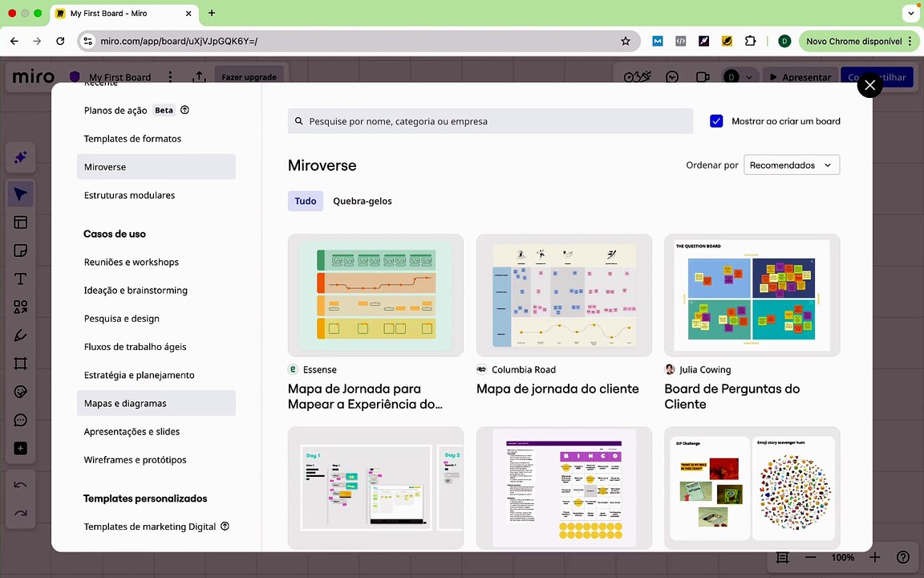
Task: Open the Bingo template thumbnail
Action: coord(564,488)
